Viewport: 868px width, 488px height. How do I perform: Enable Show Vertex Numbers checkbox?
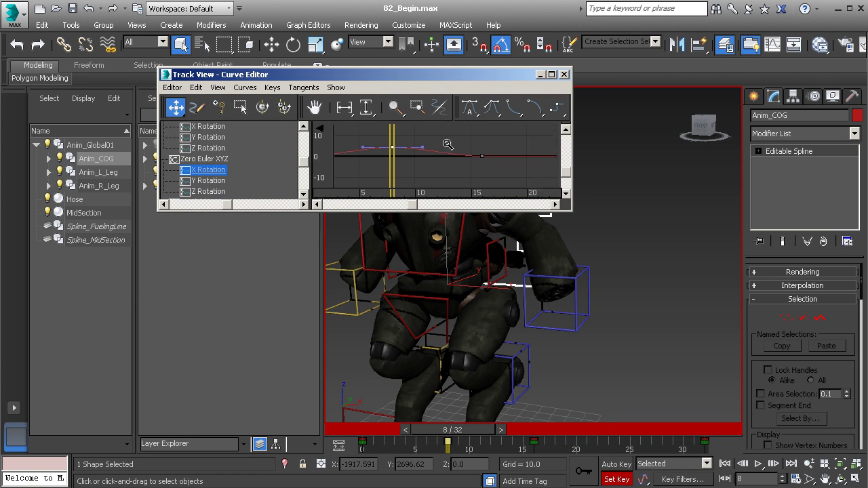click(768, 445)
